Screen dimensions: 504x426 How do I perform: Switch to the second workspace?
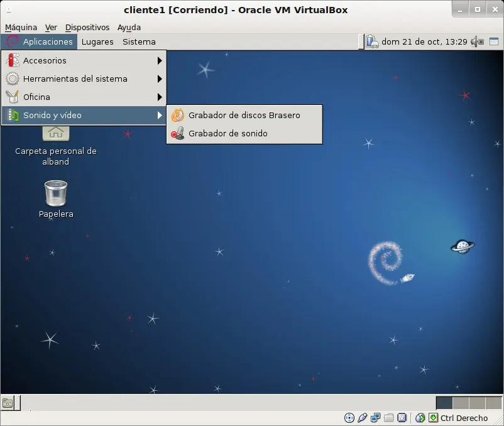(461, 403)
